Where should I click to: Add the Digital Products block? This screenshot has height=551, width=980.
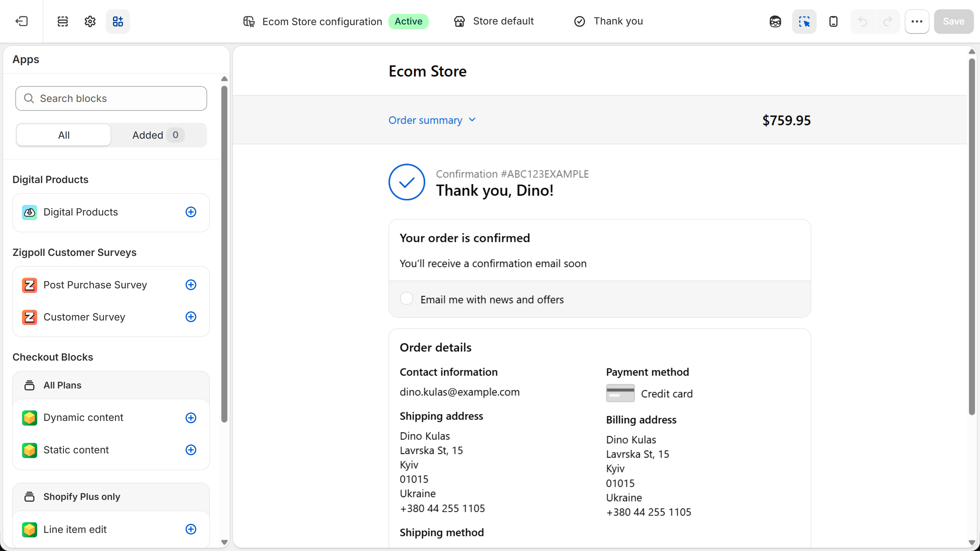(x=191, y=212)
